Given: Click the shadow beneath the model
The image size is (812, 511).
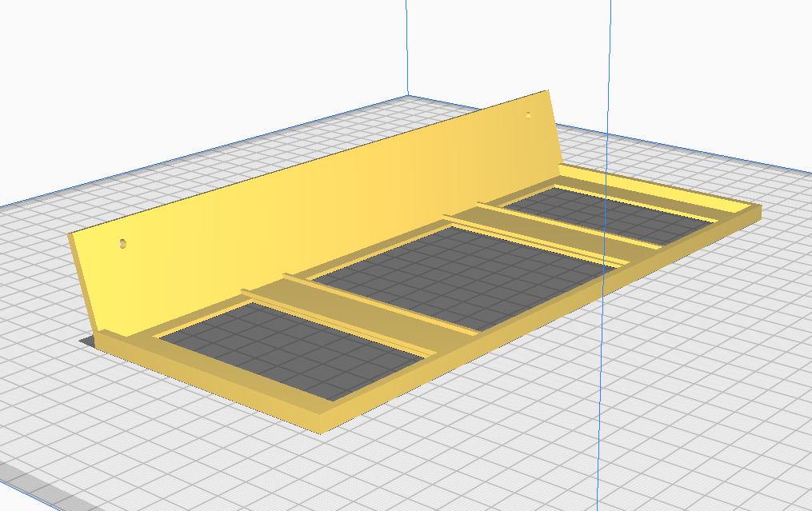Looking at the screenshot, I should [x=88, y=340].
